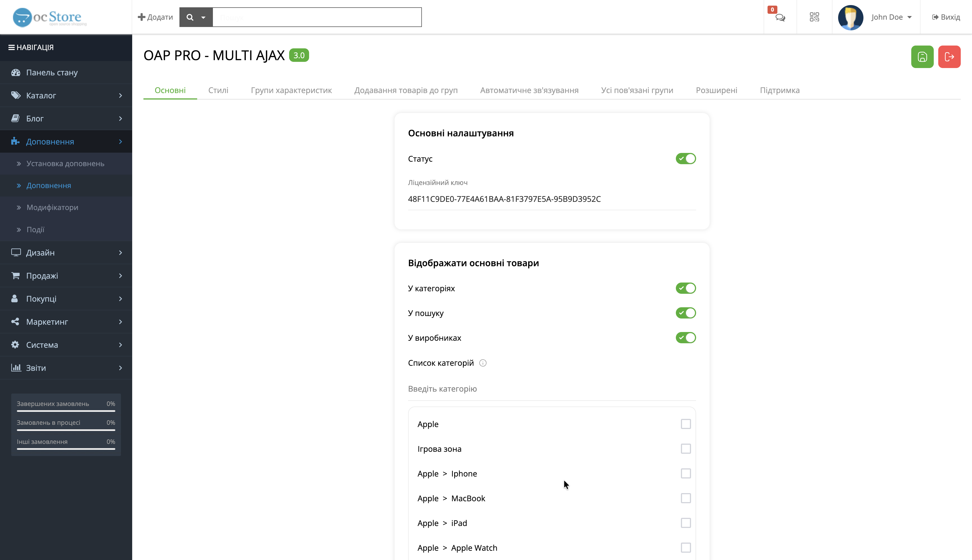The image size is (972, 560).
Task: Disable the У пошуку toggle
Action: tap(685, 313)
